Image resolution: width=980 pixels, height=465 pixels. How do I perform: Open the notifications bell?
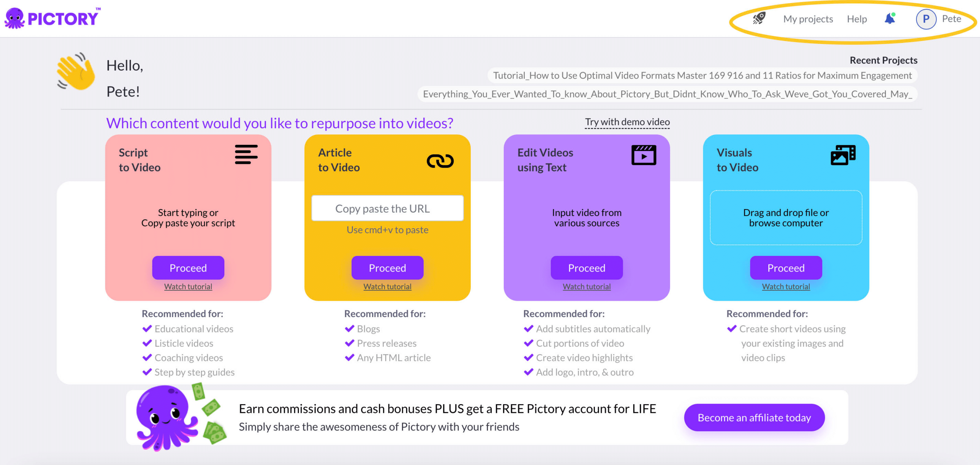point(890,19)
